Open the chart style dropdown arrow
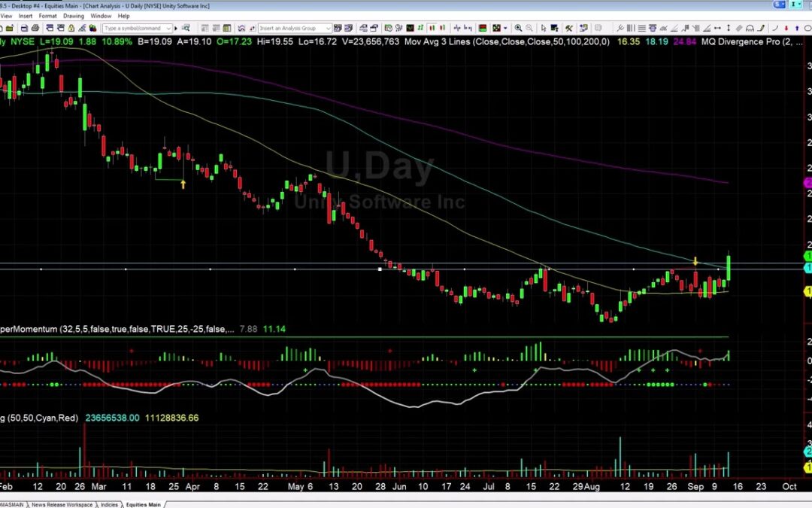812x508 pixels. click(504, 27)
